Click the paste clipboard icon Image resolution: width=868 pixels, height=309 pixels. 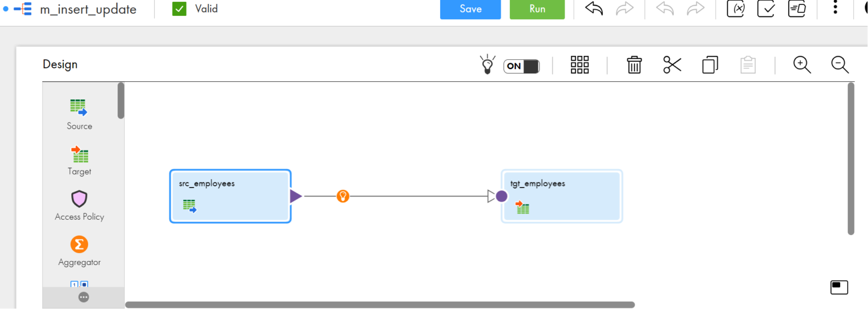point(748,65)
